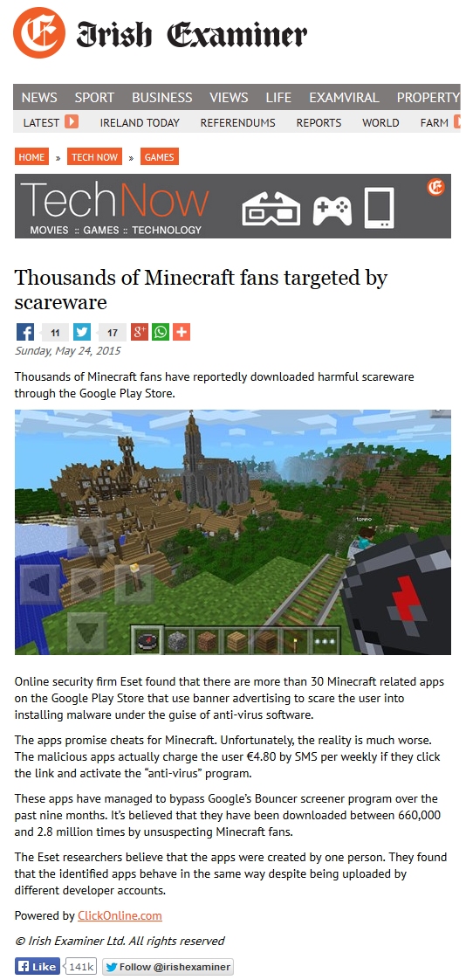This screenshot has height=980, width=466.
Task: Select EXAMVIRAL in main navigation
Action: (344, 98)
